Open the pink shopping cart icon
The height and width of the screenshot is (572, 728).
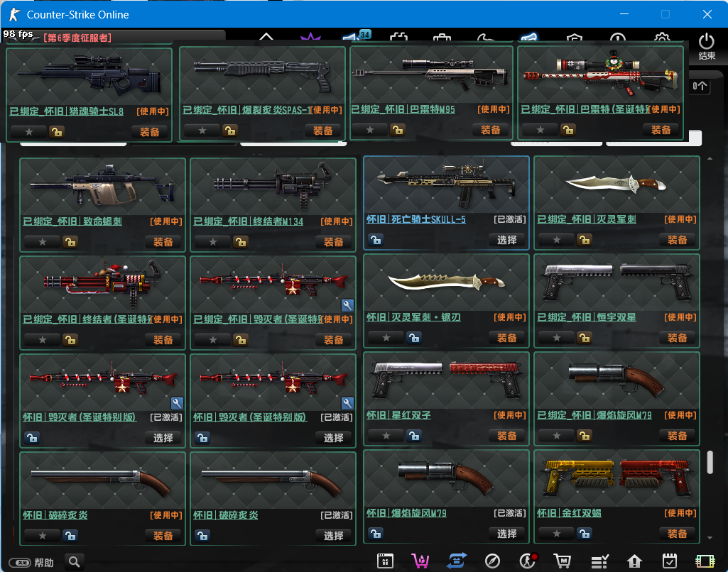420,561
